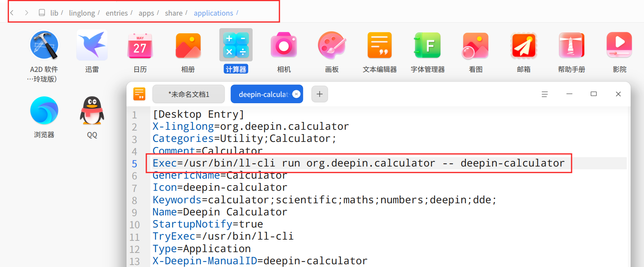
Task: Open the 相机 camera app icon
Action: pyautogui.click(x=284, y=46)
